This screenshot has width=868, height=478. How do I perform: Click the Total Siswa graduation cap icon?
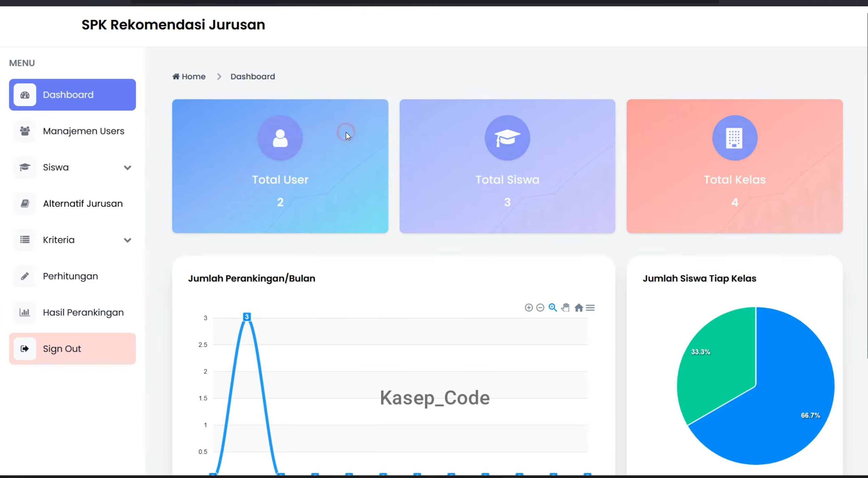(x=507, y=138)
